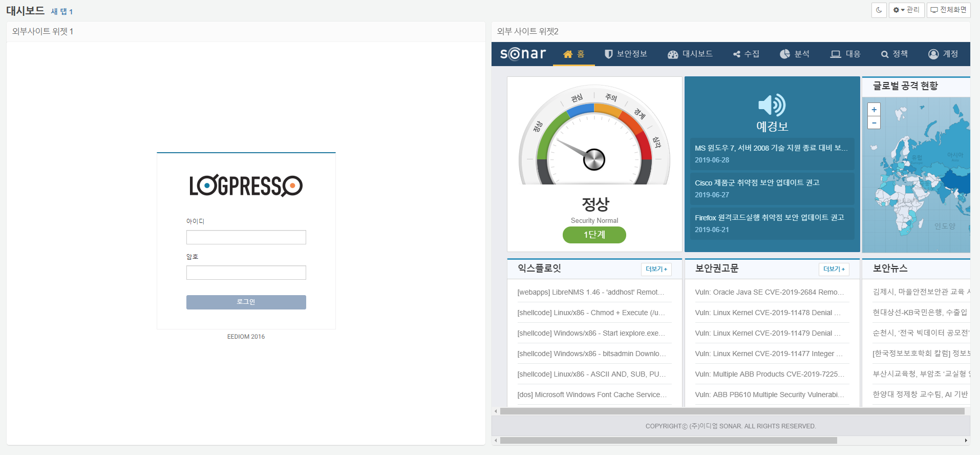Switch to fullscreen with 전체화면 button
Viewport: 980px width, 455px height.
tap(948, 10)
